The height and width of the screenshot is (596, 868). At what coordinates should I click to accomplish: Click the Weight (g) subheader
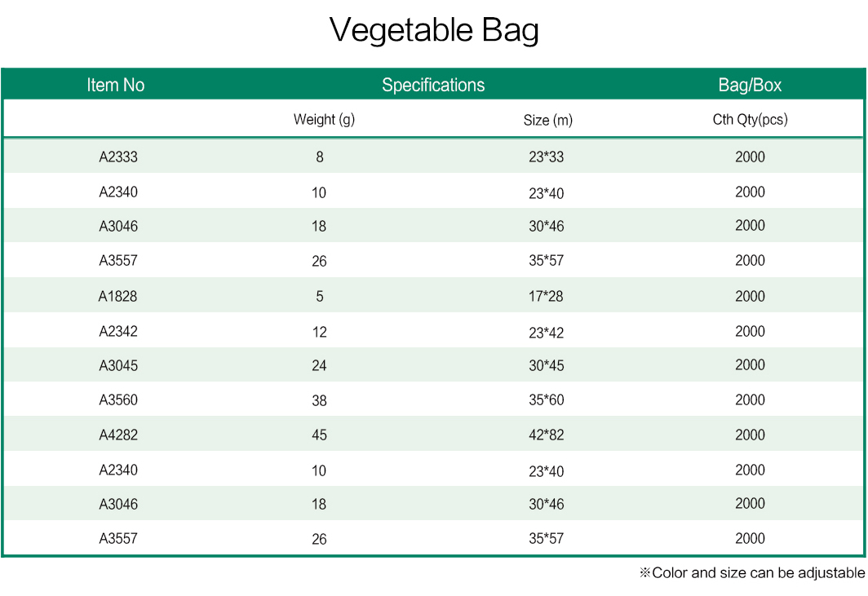point(324,120)
